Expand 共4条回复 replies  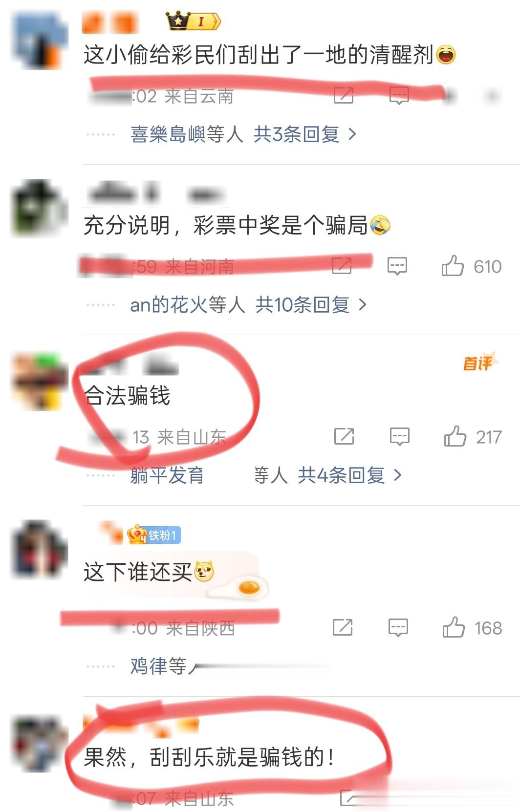350,475
